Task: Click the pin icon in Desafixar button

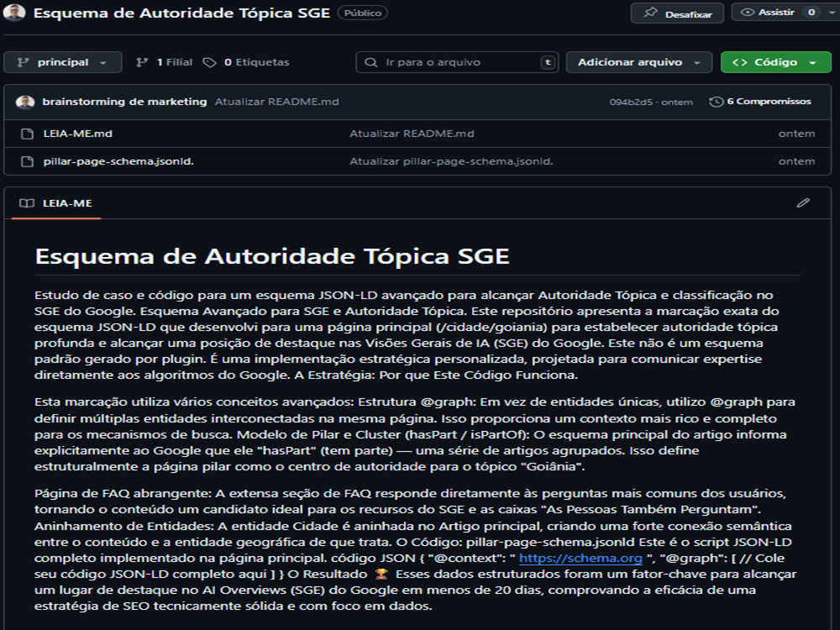Action: pyautogui.click(x=650, y=13)
